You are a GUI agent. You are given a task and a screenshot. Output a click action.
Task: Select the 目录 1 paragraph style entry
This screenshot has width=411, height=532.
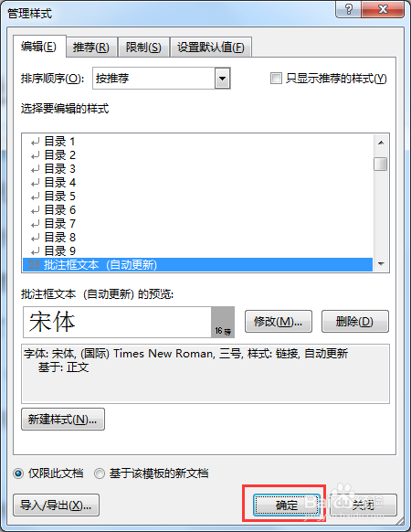pyautogui.click(x=197, y=142)
